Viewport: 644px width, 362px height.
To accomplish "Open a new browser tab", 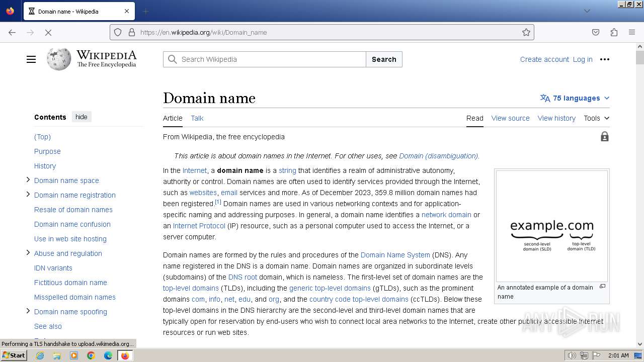I will coord(145,11).
